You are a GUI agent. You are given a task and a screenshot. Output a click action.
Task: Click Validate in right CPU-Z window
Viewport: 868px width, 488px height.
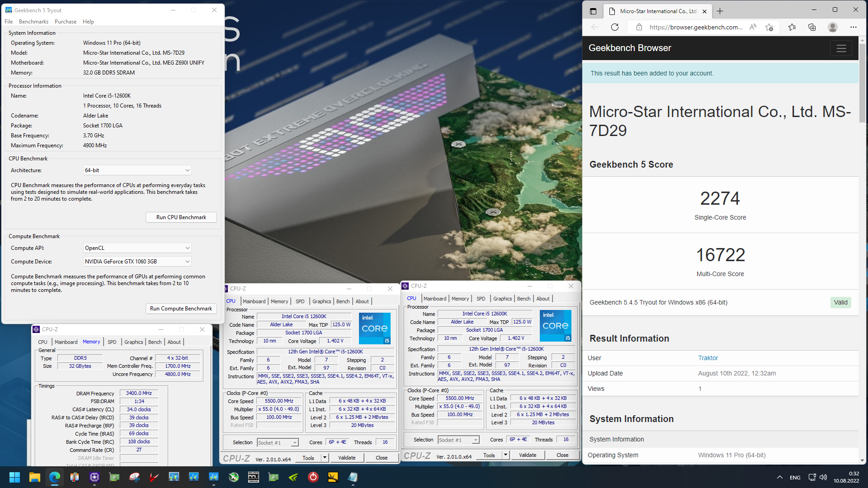coord(528,455)
